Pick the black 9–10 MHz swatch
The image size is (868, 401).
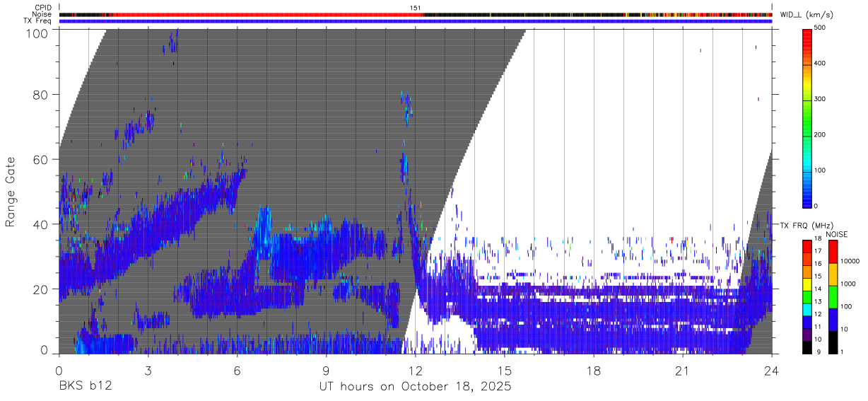[808, 347]
